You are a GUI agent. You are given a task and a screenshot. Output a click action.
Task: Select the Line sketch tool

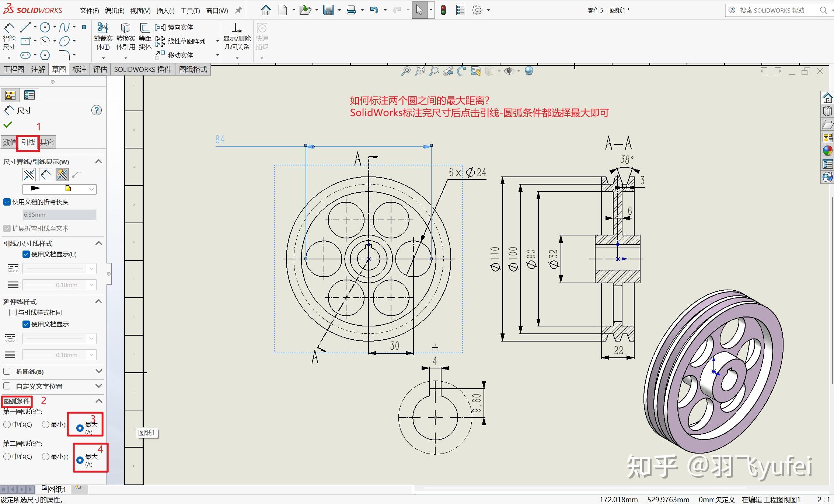[25, 27]
